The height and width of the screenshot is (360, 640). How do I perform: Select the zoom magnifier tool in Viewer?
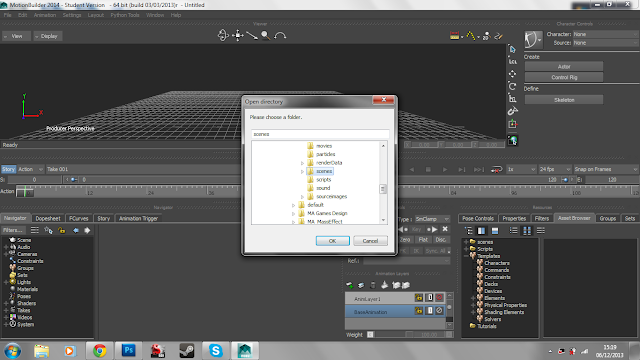(x=265, y=36)
